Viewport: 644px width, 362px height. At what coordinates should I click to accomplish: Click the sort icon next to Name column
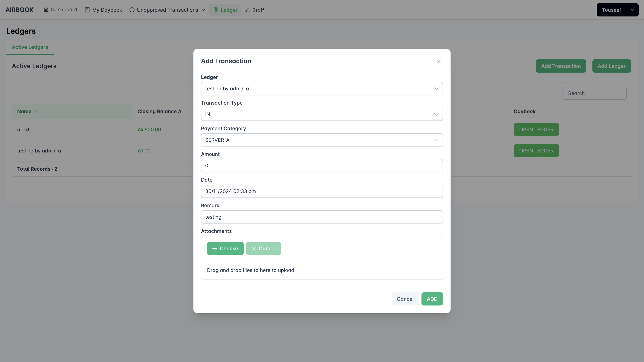click(x=36, y=112)
